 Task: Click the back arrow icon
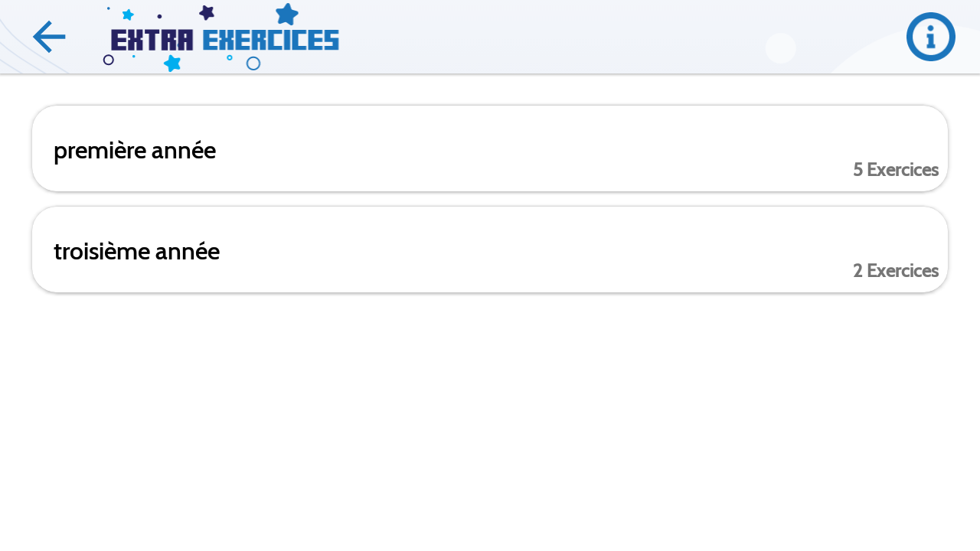[x=49, y=37]
